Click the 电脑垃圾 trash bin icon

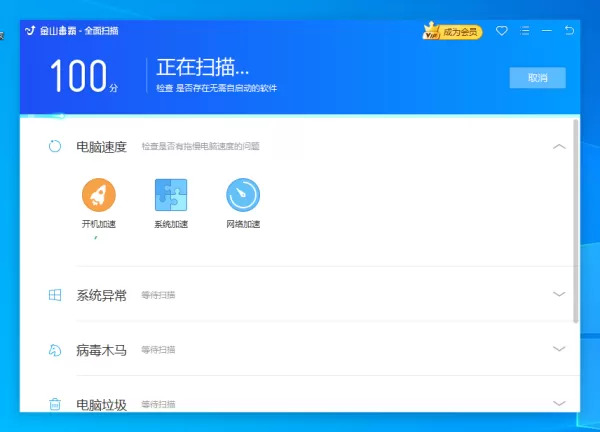tap(55, 404)
